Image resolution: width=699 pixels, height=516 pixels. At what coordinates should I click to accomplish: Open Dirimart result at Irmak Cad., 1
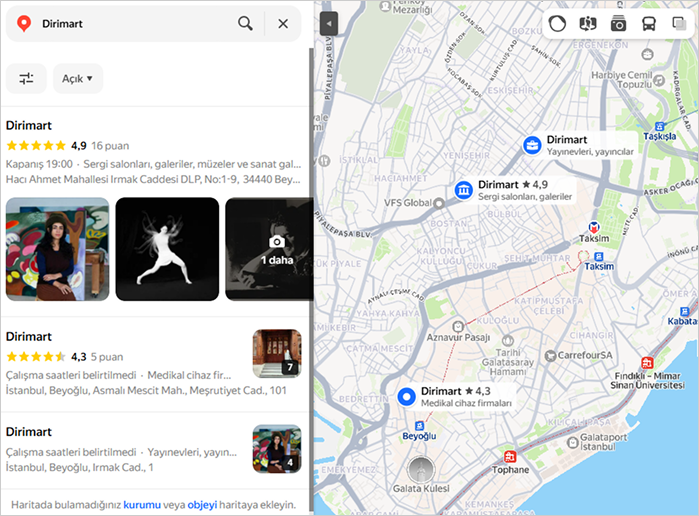click(29, 432)
